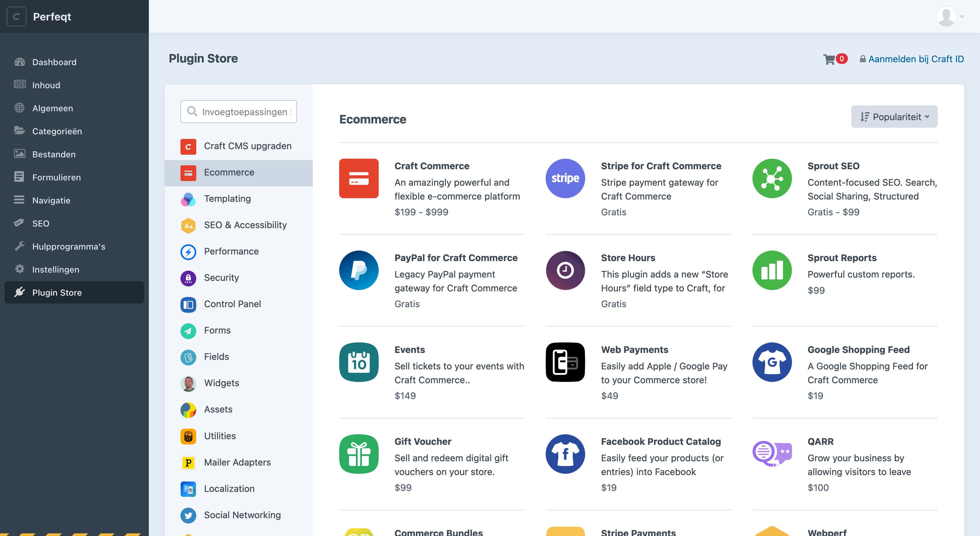Click the Security padlock icon
This screenshot has height=536, width=980.
(x=188, y=278)
